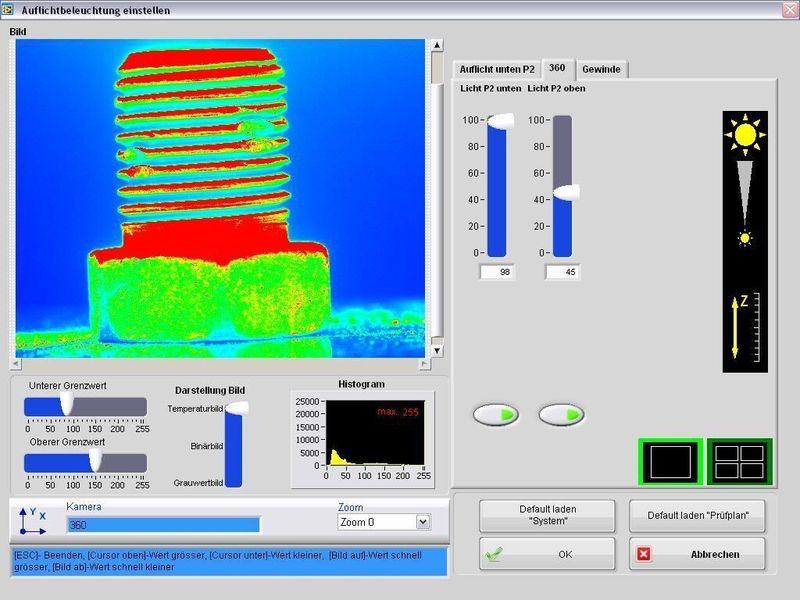Click the Unterer Grenzwert slider thumb
The height and width of the screenshot is (600, 800).
click(x=67, y=403)
